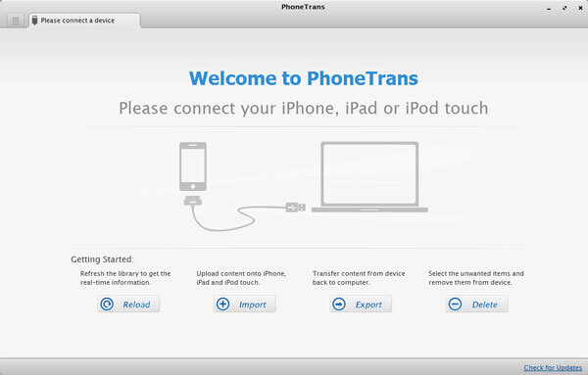Click the Reload button
The width and height of the screenshot is (588, 375).
click(x=128, y=304)
